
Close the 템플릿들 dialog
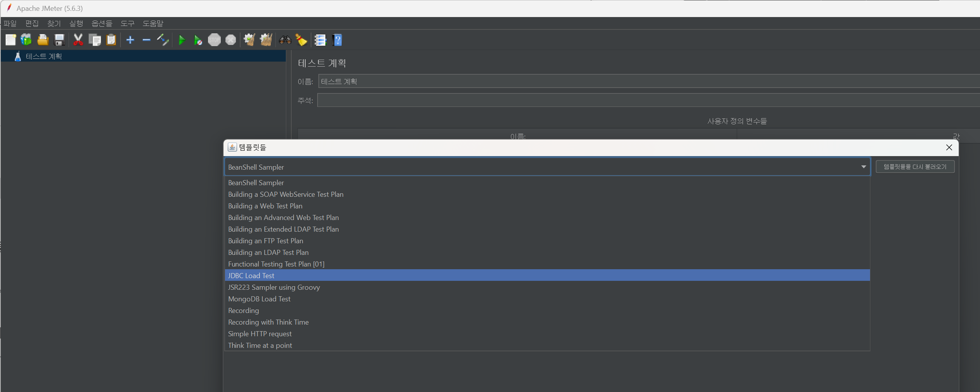tap(949, 147)
